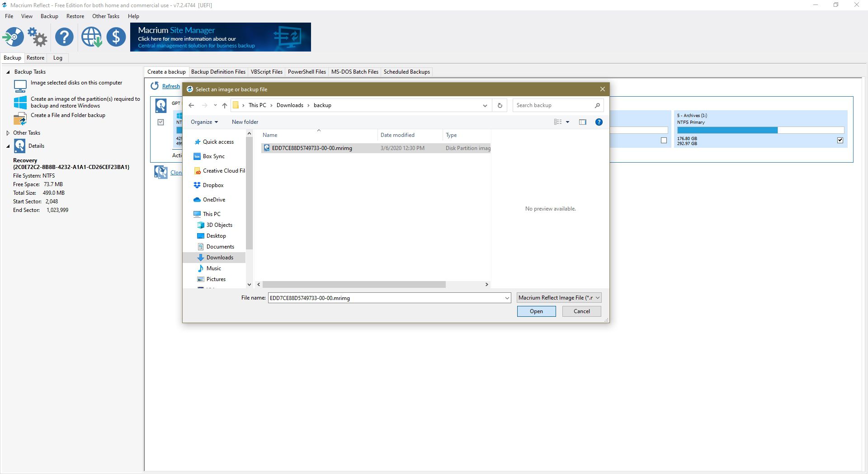Select Box Sync in navigation pane
Image resolution: width=868 pixels, height=474 pixels.
[213, 156]
